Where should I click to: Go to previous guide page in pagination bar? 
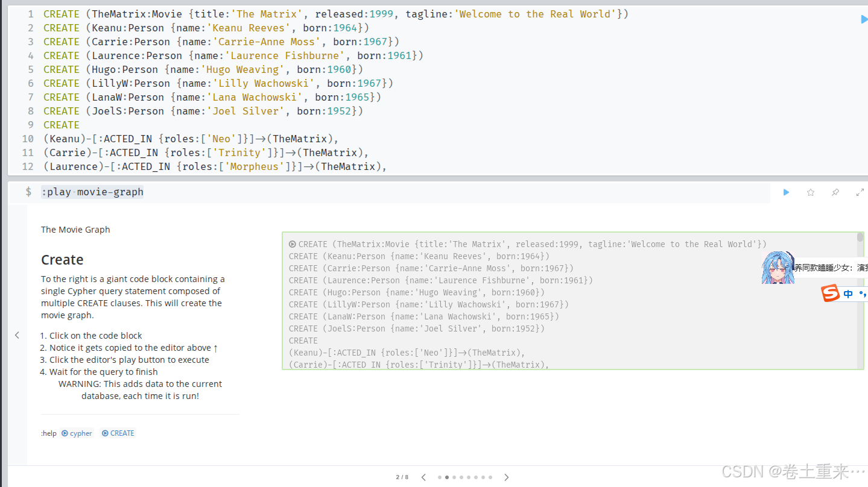[423, 477]
